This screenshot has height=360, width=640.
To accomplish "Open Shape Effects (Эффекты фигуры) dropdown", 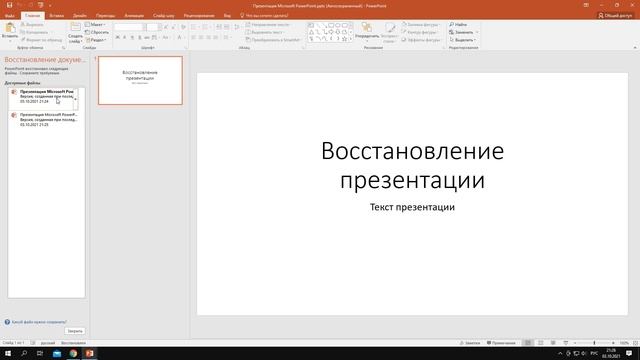I will point(421,40).
